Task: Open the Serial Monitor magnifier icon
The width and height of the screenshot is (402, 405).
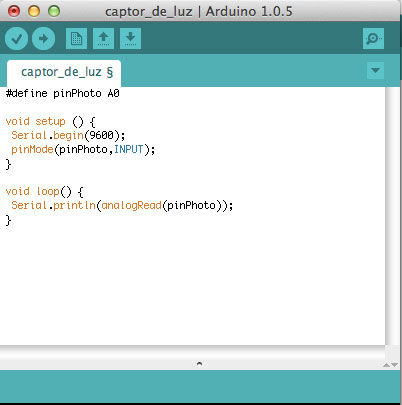Action: point(373,39)
